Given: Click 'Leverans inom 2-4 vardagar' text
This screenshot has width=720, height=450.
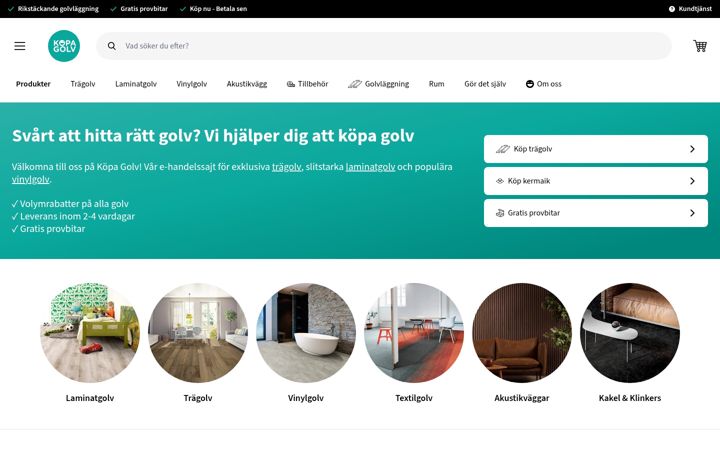Looking at the screenshot, I should click(77, 216).
